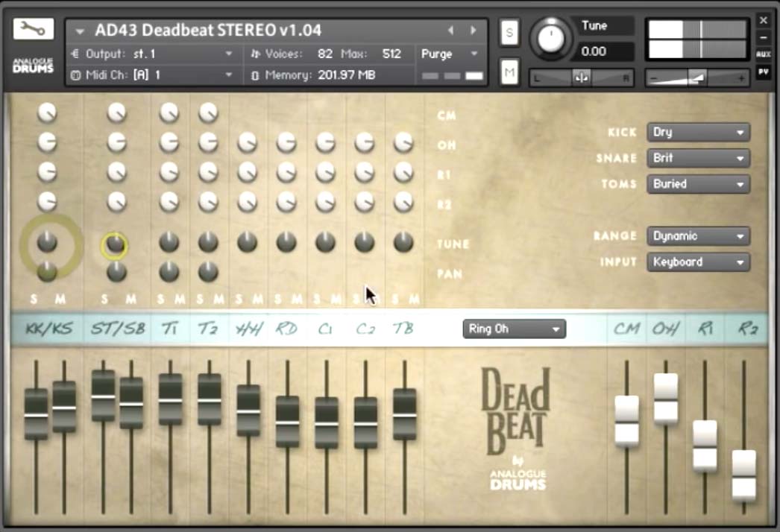The height and width of the screenshot is (532, 780).
Task: Mute the instrument using the header M button
Action: pyautogui.click(x=509, y=72)
